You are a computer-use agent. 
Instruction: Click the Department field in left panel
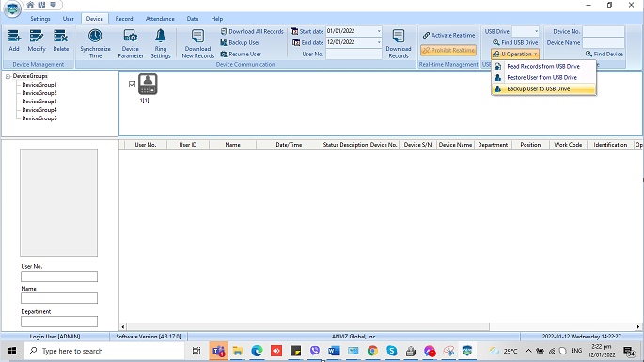coord(59,322)
